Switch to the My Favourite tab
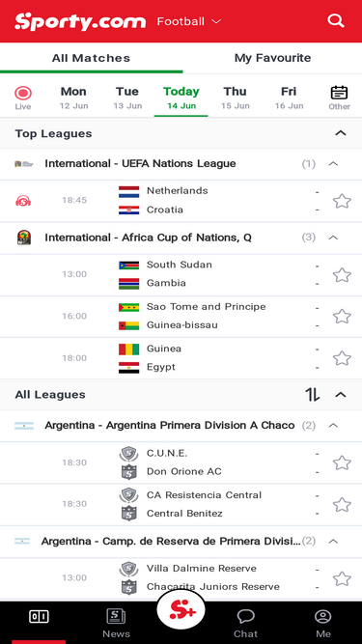 pyautogui.click(x=272, y=58)
